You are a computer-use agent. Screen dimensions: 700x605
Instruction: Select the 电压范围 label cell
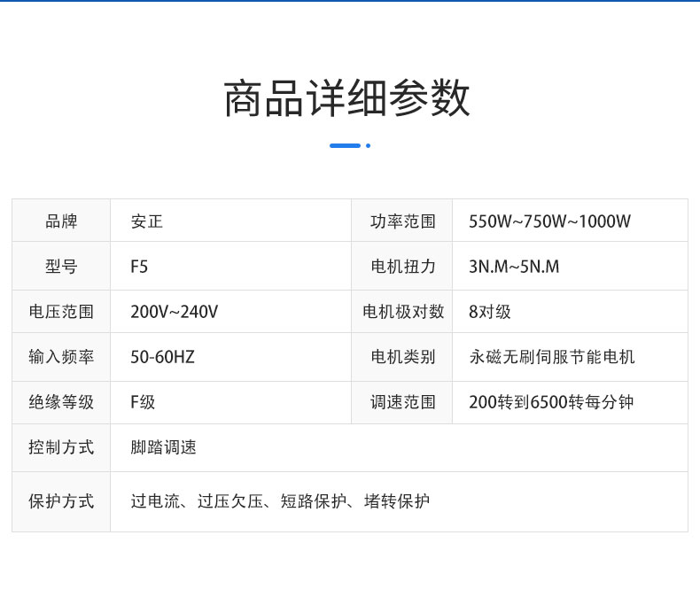(x=61, y=312)
